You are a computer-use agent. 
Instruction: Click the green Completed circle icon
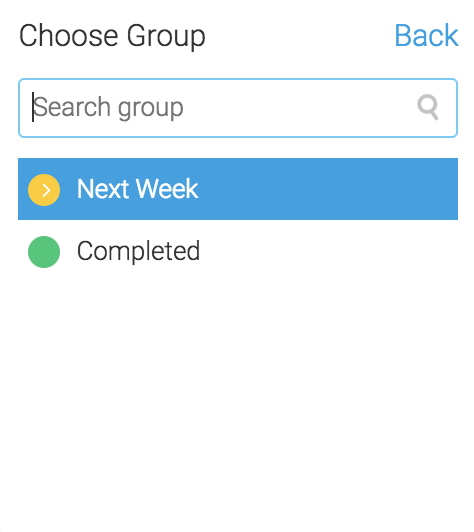[x=44, y=252]
